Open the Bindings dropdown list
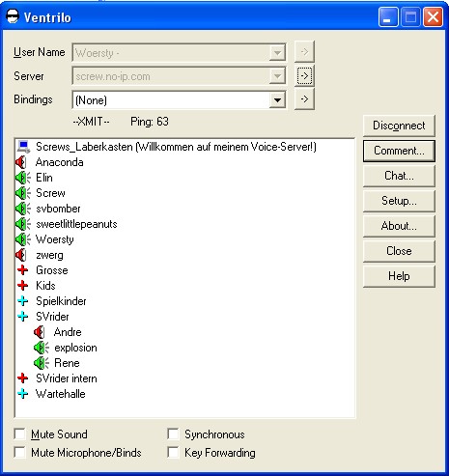The width and height of the screenshot is (449, 476). tap(277, 100)
